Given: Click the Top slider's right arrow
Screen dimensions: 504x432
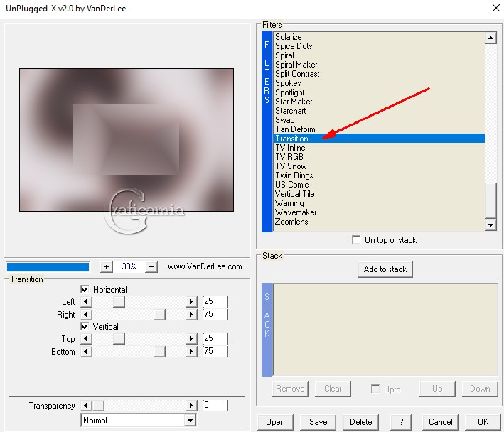Looking at the screenshot, I should coord(191,338).
